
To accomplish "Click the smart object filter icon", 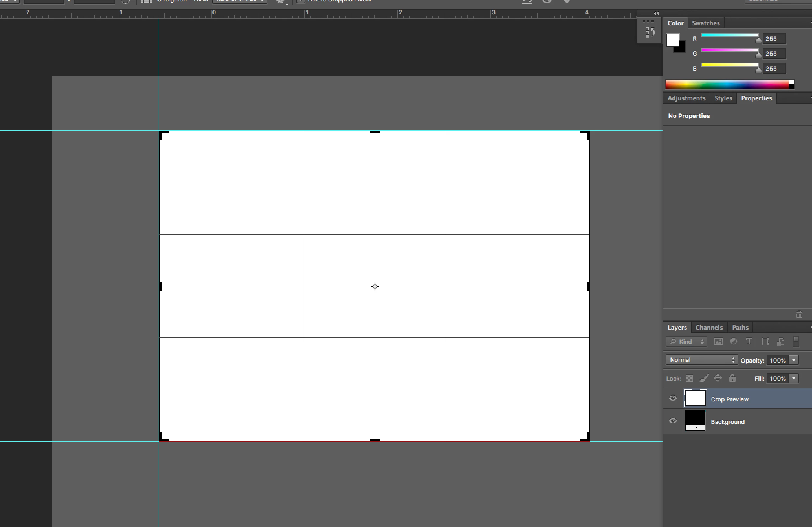I will 781,342.
